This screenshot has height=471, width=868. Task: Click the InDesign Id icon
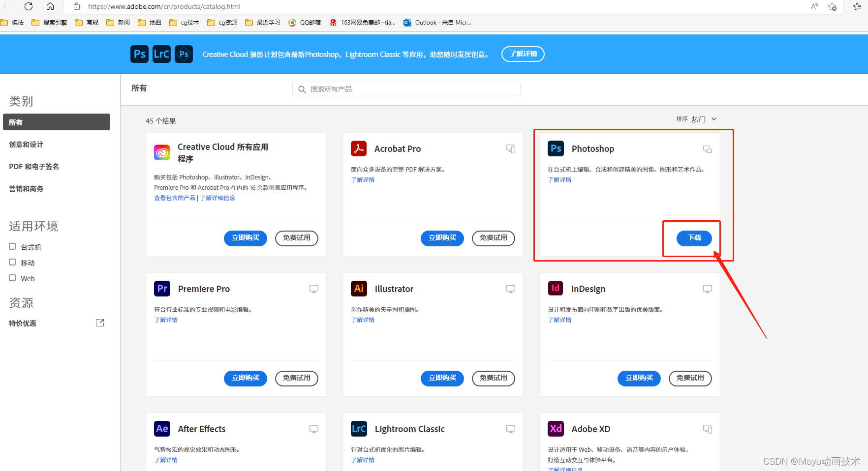click(556, 288)
